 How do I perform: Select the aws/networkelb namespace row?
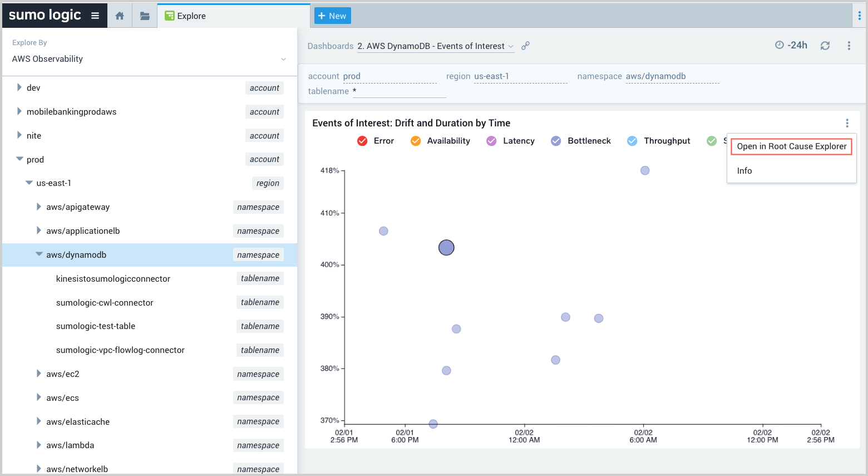pyautogui.click(x=149, y=469)
